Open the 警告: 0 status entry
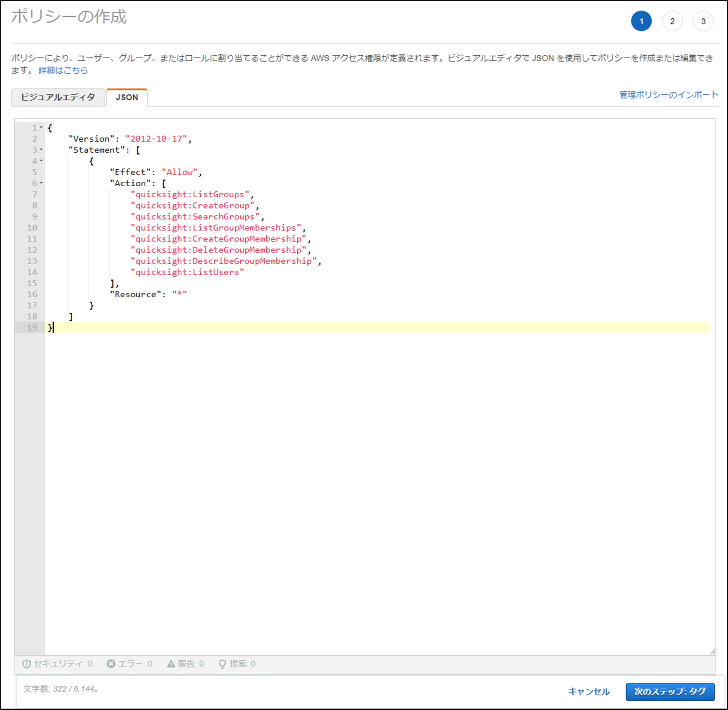728x710 pixels. 185,663
